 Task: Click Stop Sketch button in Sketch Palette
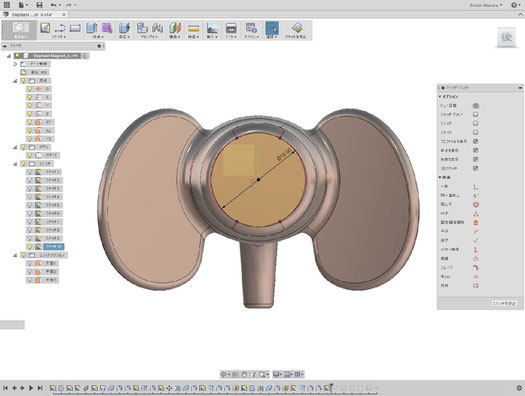[504, 304]
